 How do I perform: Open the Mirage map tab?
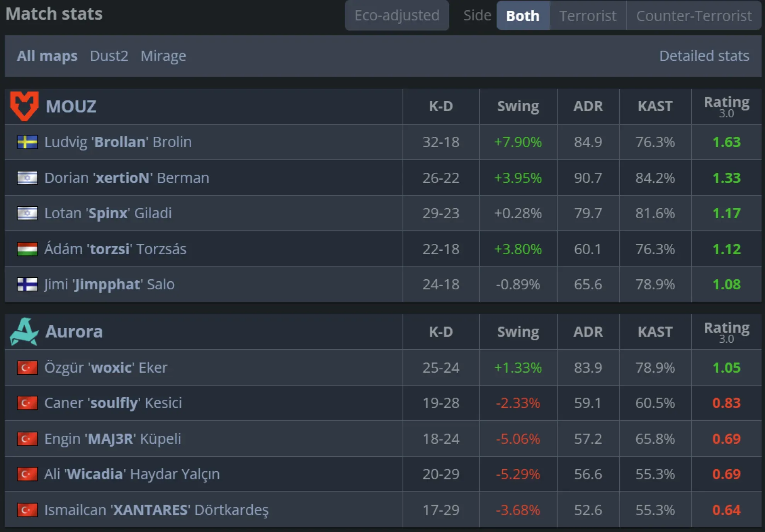pos(163,56)
